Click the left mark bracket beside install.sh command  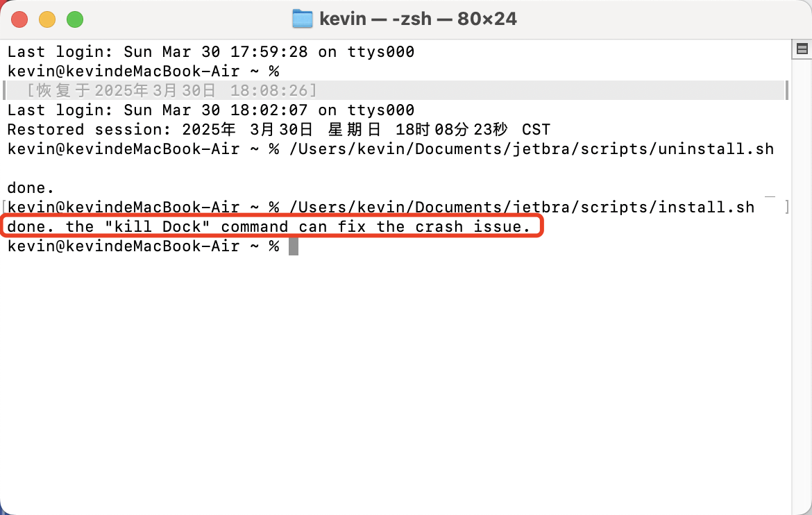tap(4, 208)
